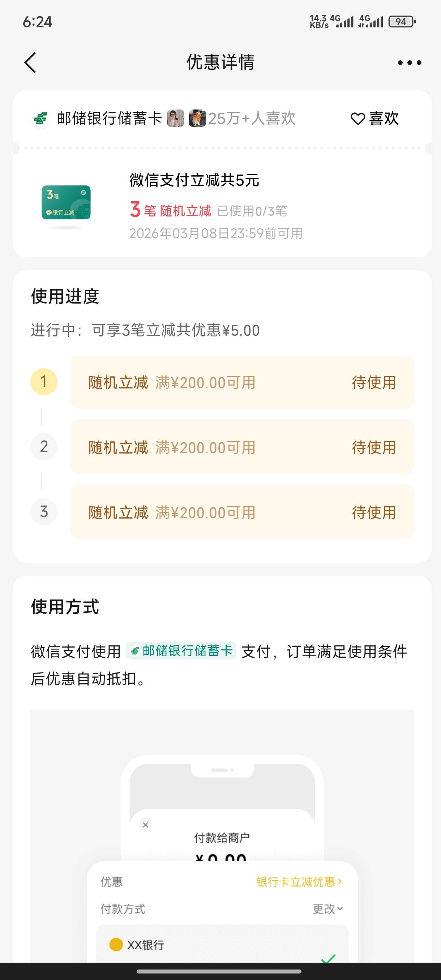Close the illustrated payment sheet with X
441x980 pixels.
[x=145, y=825]
